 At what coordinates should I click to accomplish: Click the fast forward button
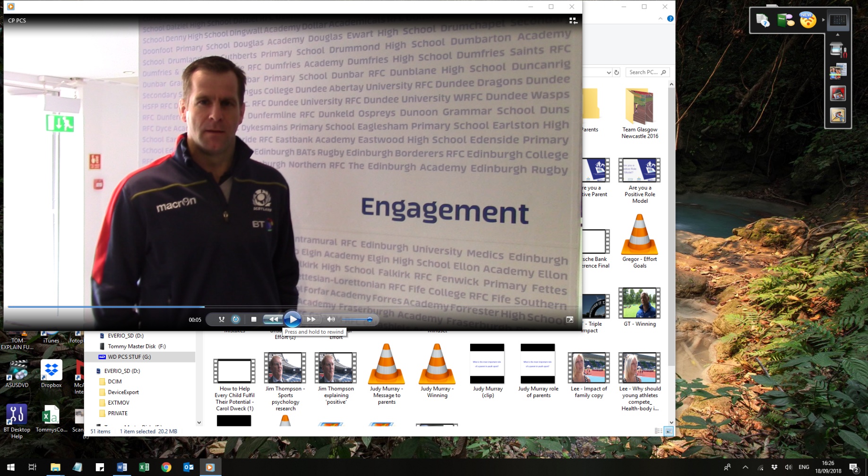click(x=311, y=320)
